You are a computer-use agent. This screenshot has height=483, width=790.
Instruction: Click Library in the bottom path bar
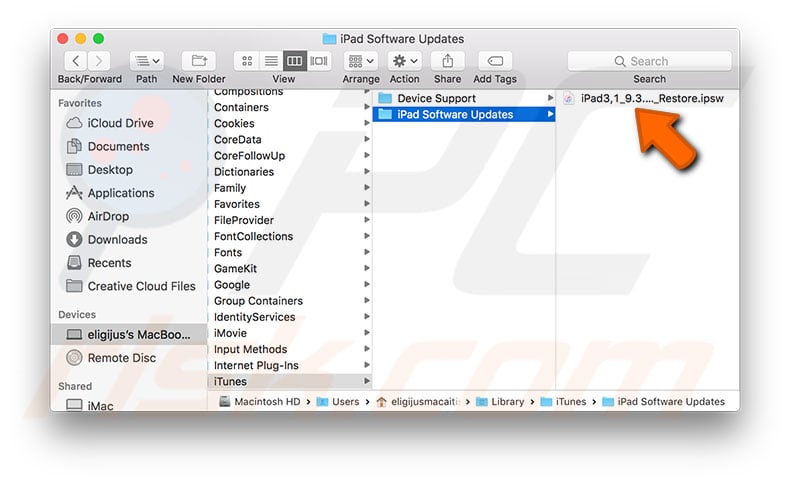tap(507, 402)
